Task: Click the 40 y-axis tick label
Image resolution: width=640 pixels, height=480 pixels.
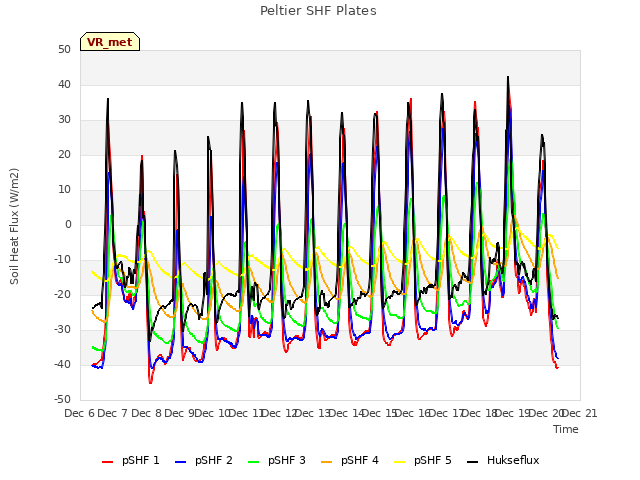Action: click(x=64, y=85)
